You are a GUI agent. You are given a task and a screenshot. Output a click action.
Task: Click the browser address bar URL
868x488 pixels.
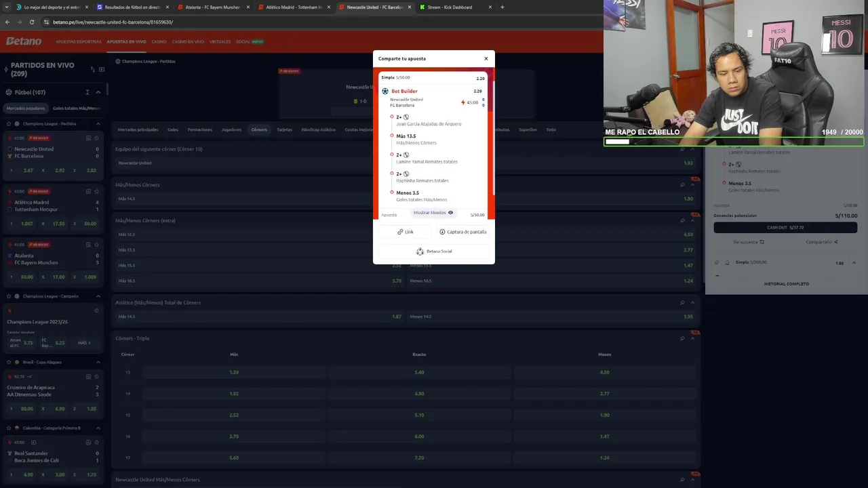(113, 22)
